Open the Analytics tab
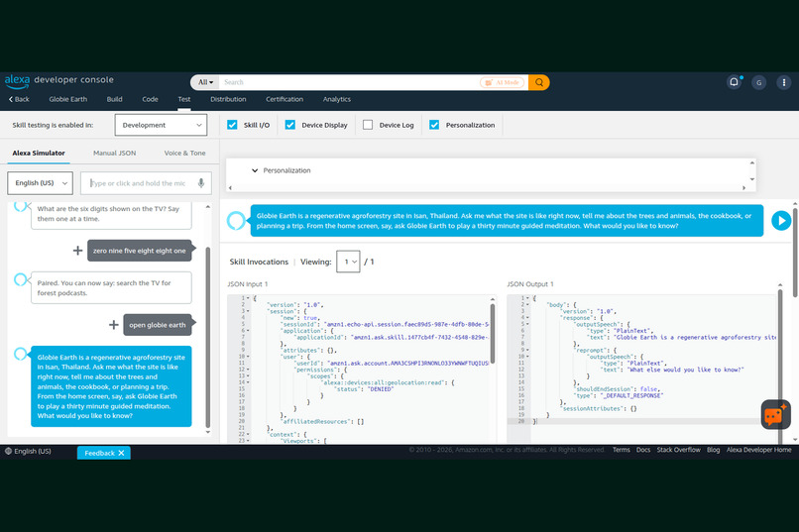Viewport: 799px width, 532px height. click(337, 99)
